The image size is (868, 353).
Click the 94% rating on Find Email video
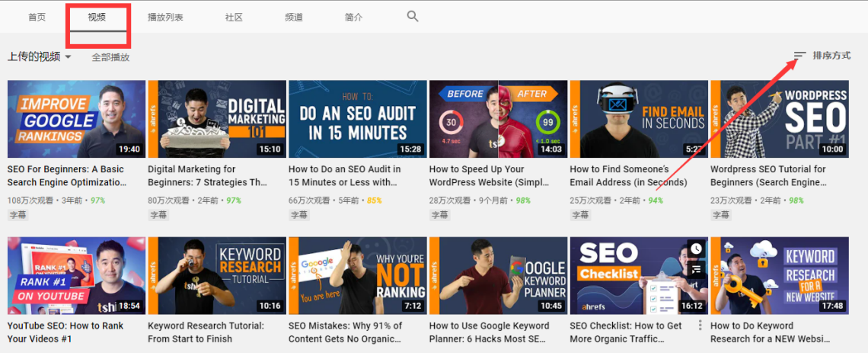656,200
